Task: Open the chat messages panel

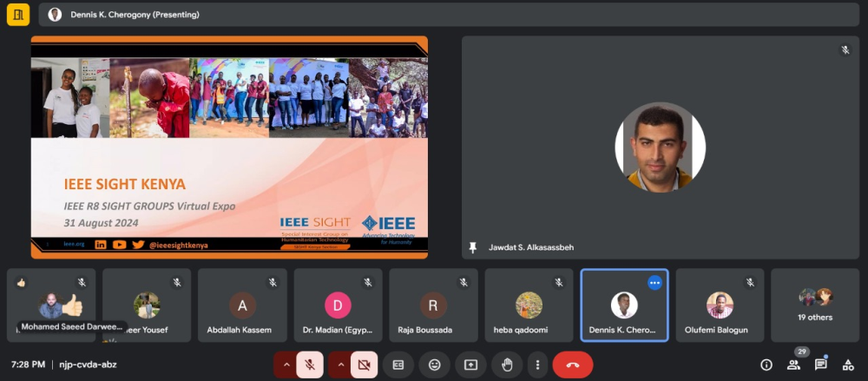Action: click(820, 365)
